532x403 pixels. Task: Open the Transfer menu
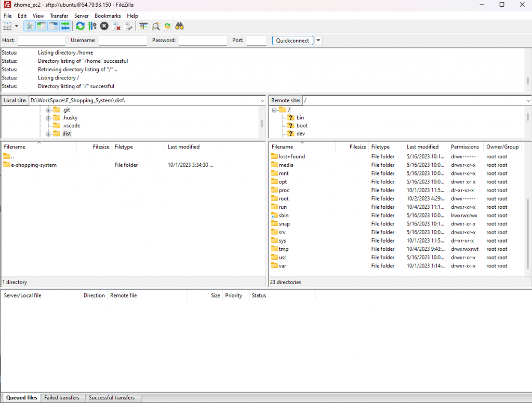coord(59,16)
